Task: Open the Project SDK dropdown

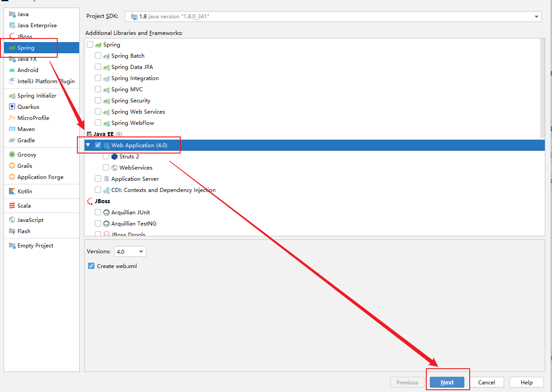Action: point(333,17)
